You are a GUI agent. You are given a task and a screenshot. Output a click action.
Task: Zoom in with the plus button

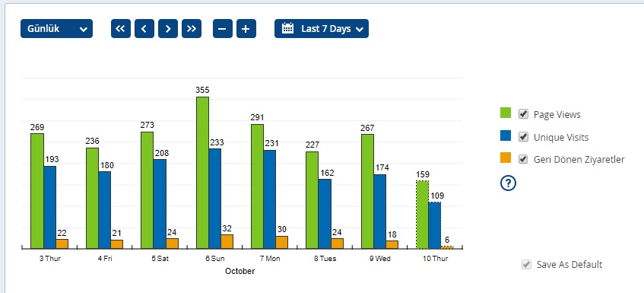pyautogui.click(x=246, y=29)
